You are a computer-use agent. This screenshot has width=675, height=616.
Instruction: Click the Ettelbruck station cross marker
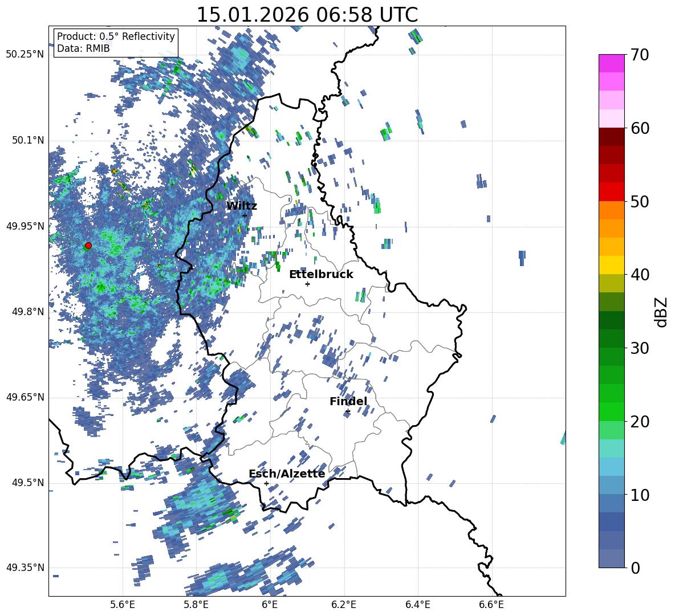(307, 284)
